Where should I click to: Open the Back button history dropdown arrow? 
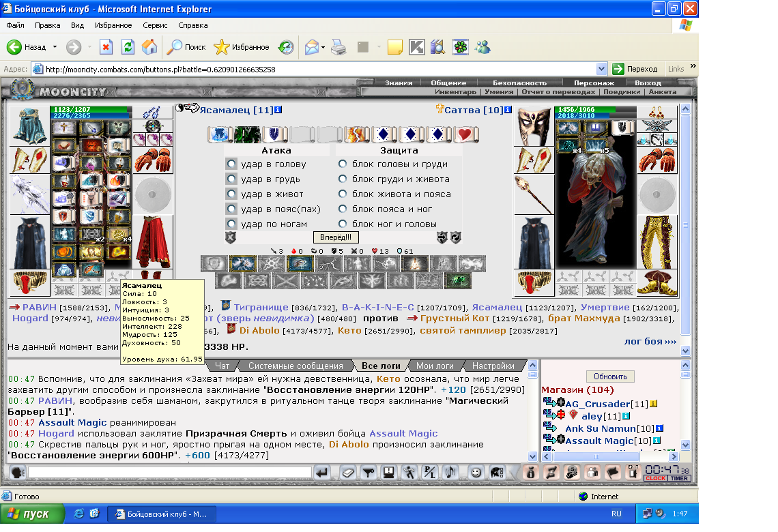coord(55,47)
